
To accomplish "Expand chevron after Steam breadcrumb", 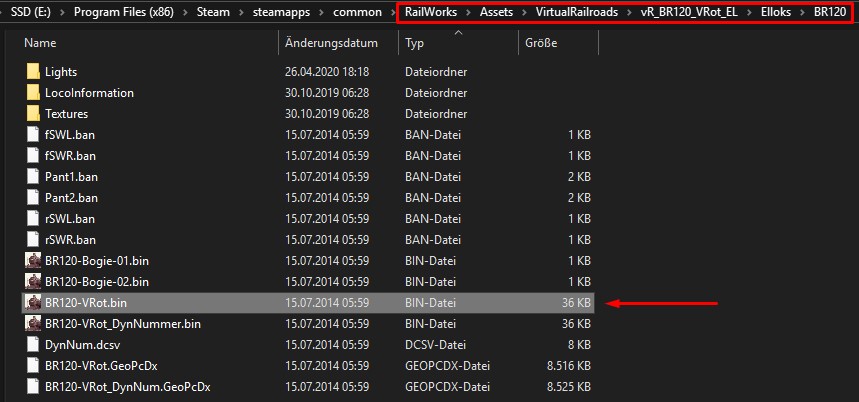I will [x=242, y=13].
